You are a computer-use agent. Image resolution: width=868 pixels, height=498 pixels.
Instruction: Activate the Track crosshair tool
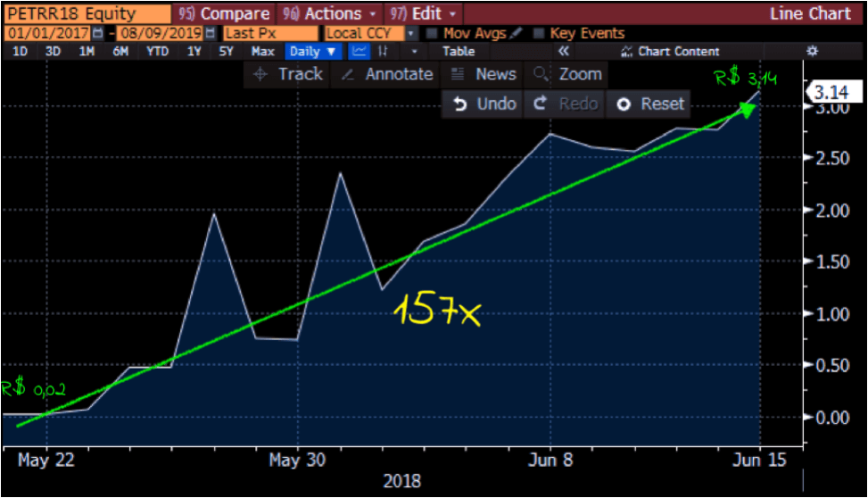[287, 74]
